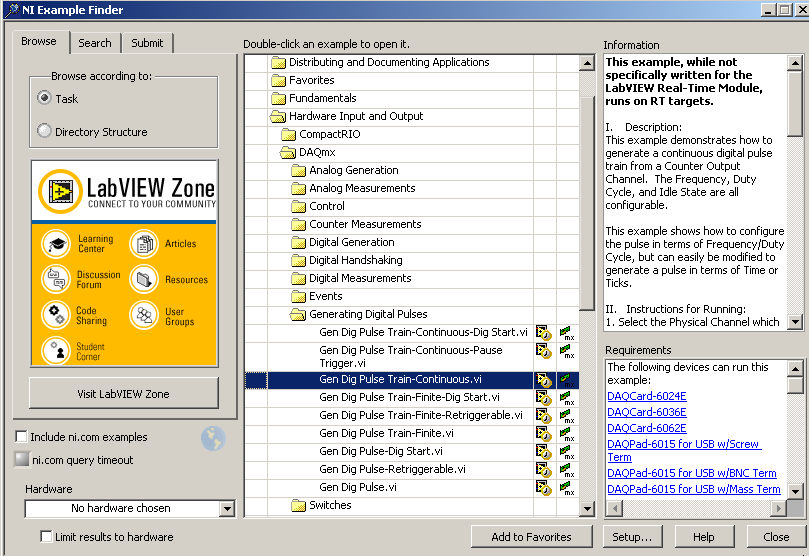Expand the Fundamentals folder

click(x=279, y=99)
